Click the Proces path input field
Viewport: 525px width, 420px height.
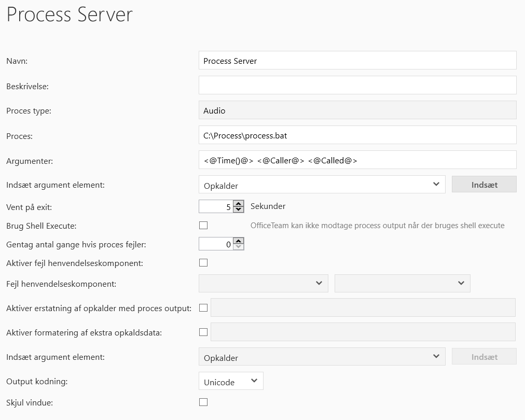[357, 135]
